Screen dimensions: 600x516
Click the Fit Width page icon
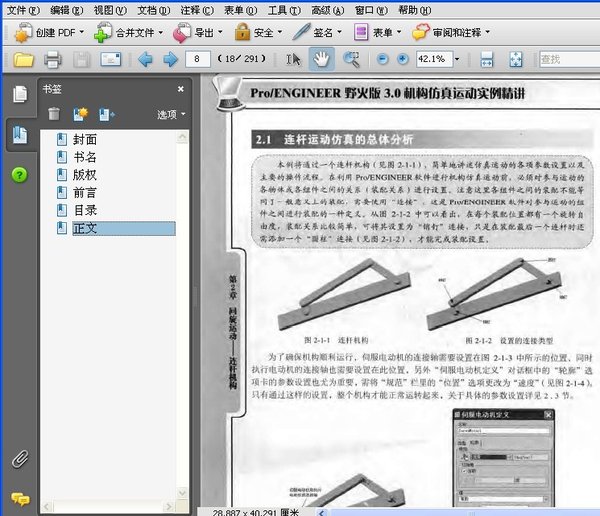point(486,59)
